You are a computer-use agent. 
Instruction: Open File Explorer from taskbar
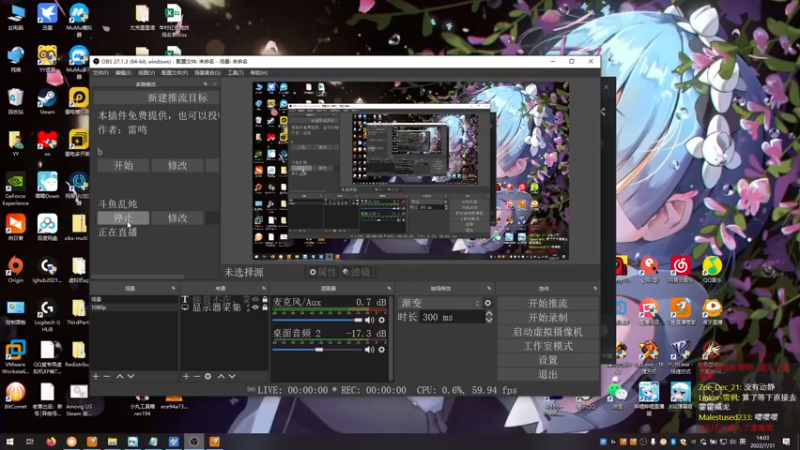coord(112,441)
